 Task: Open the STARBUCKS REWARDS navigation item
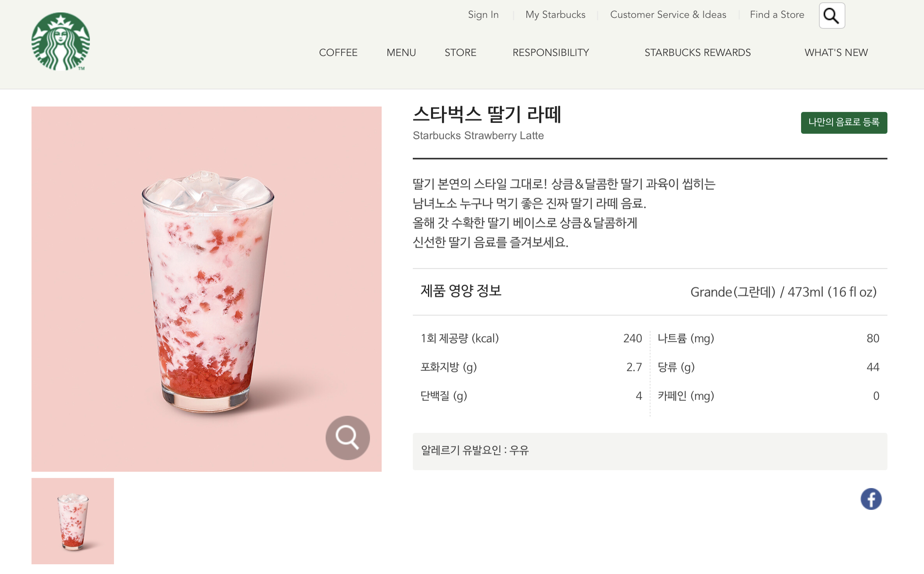point(698,52)
